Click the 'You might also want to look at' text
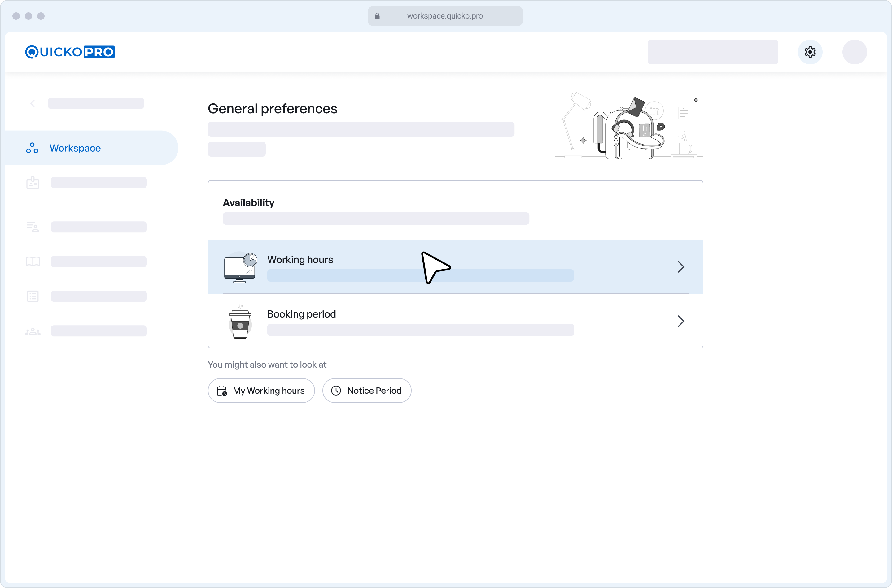 (267, 365)
